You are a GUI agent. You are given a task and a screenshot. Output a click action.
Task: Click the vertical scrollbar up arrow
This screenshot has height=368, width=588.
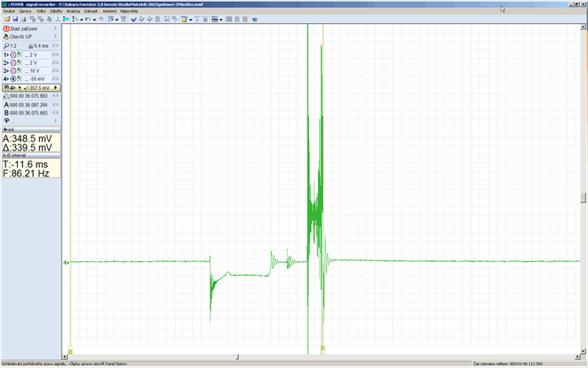coord(583,27)
